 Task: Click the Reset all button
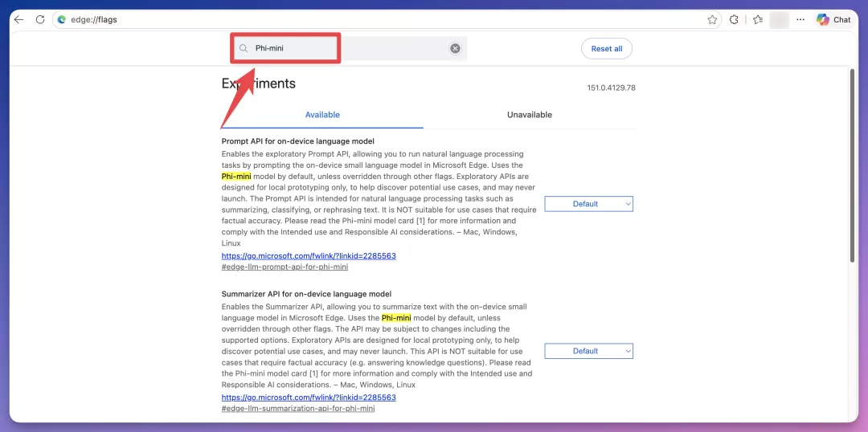tap(607, 49)
